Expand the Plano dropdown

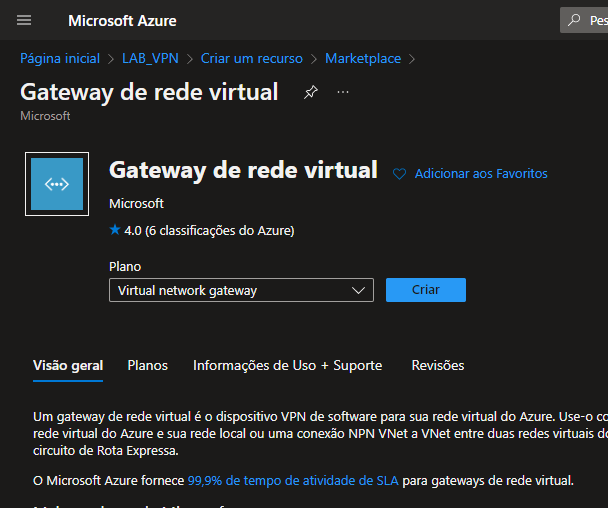pos(240,290)
